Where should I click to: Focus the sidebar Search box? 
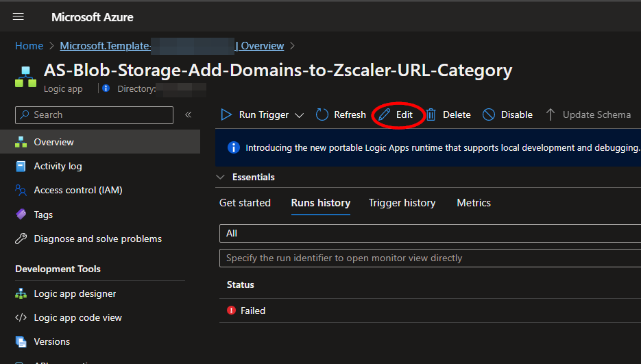(94, 115)
